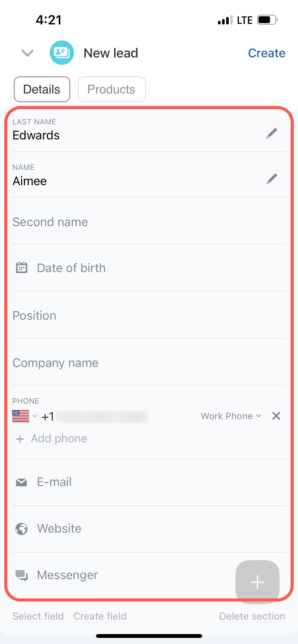This screenshot has height=644, width=298.
Task: Select the Details tab
Action: [42, 89]
